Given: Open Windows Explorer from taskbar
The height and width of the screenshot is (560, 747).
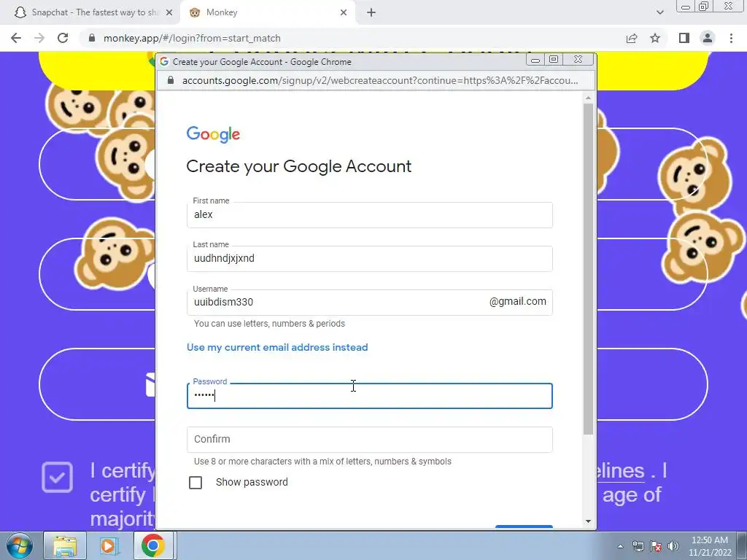Looking at the screenshot, I should click(65, 546).
